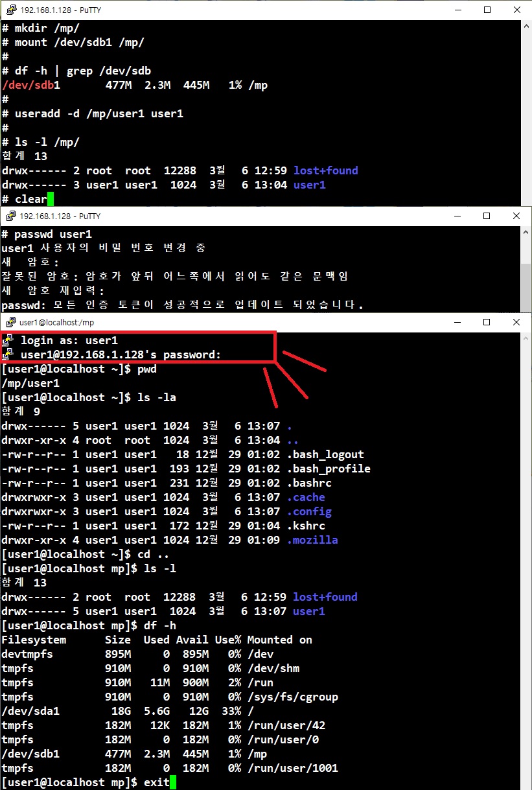Click the '.mozilla' directory entry
Screen dimensions: 532x790
312,540
